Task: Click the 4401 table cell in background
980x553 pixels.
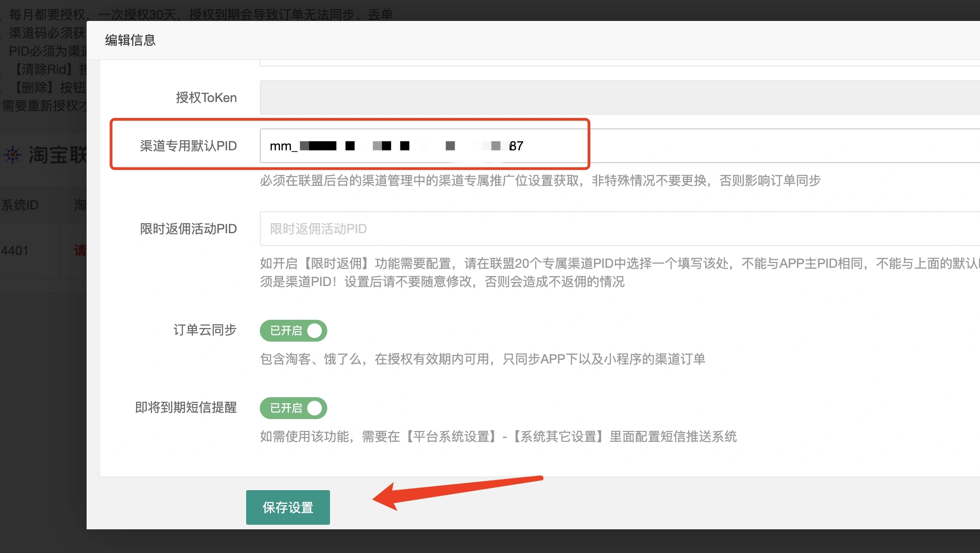Action: 15,251
